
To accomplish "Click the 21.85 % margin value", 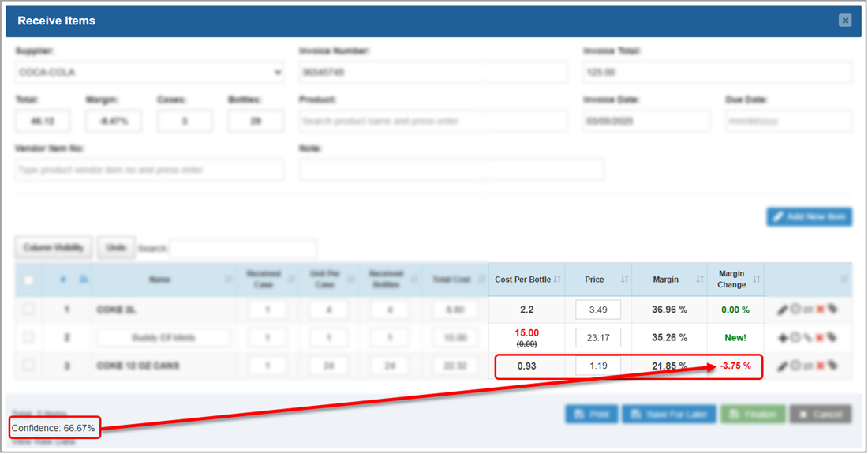I will (669, 366).
